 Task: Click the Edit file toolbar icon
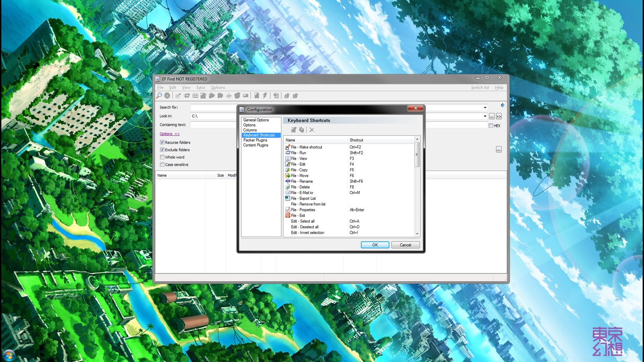[x=203, y=96]
